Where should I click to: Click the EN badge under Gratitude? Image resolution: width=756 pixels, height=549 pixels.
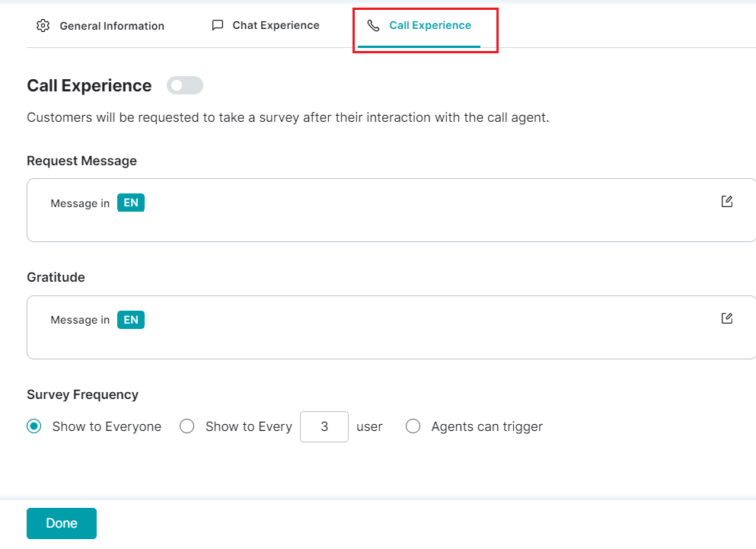[x=131, y=320]
